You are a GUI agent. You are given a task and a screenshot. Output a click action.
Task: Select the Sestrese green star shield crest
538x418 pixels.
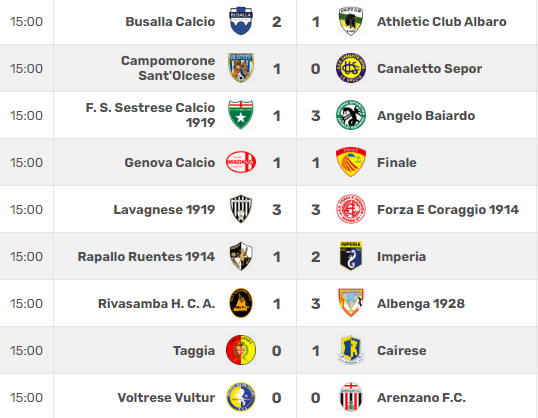tap(241, 115)
